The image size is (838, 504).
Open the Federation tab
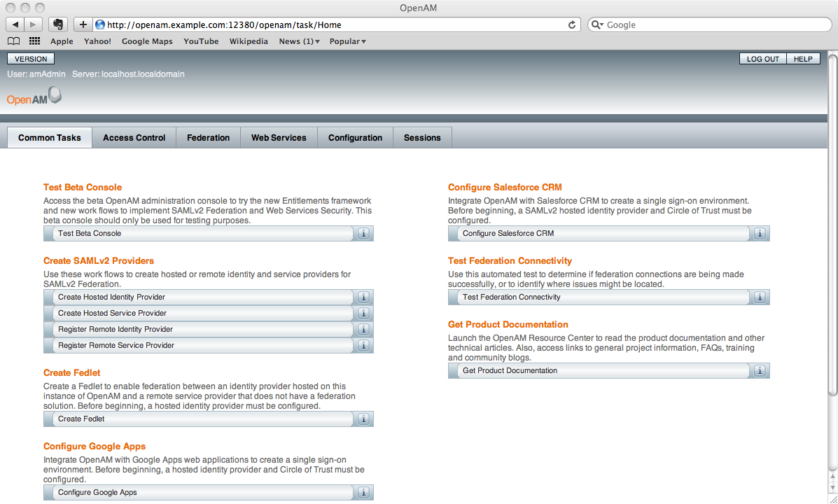(209, 137)
